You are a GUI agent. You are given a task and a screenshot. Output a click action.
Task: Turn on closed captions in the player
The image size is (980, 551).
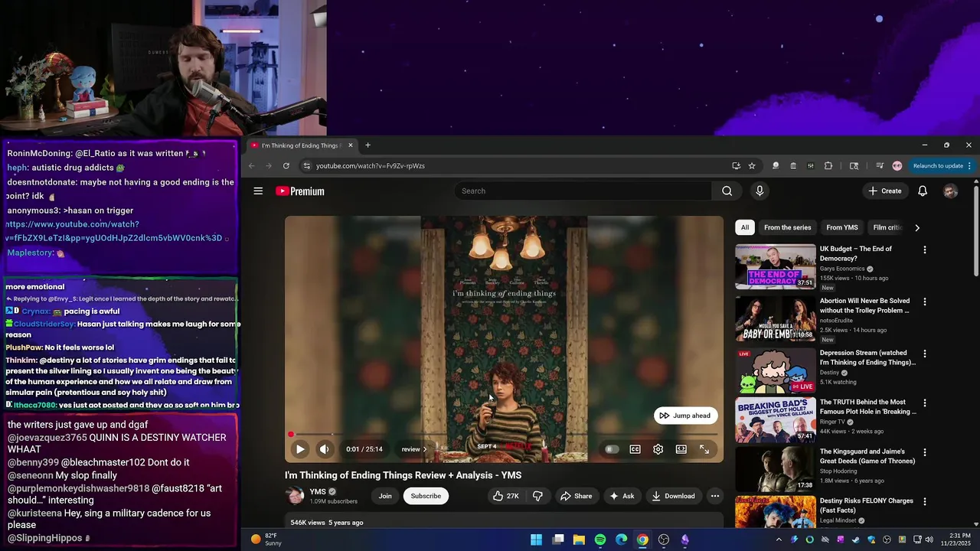point(635,449)
